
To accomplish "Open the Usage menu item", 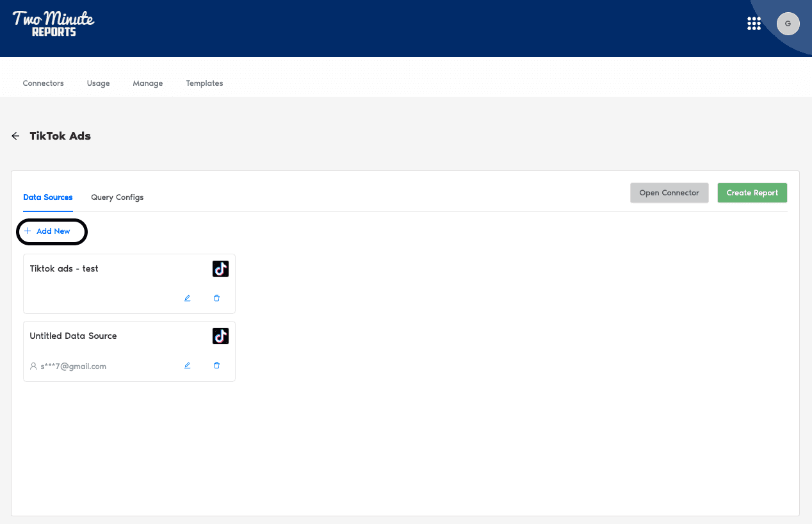I will [98, 83].
